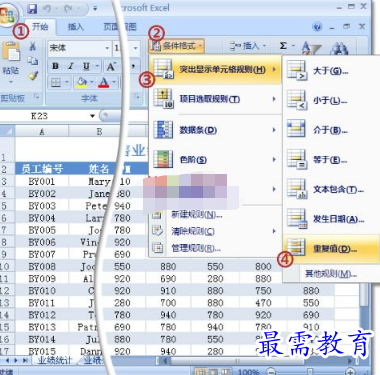Image resolution: width=380 pixels, height=375 pixels.
Task: Open the quick access toolbar customize arrow
Action: 95,9
